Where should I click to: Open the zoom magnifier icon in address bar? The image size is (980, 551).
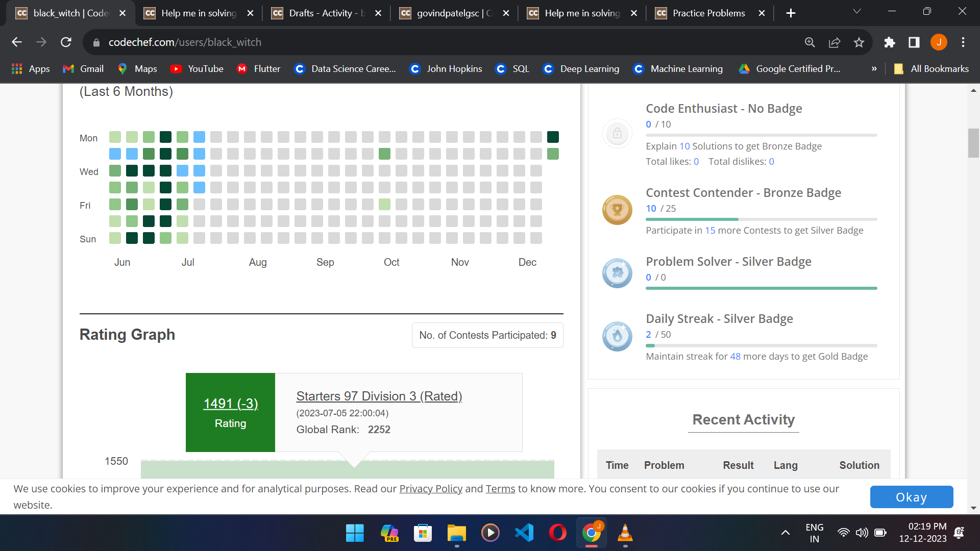pos(810,42)
